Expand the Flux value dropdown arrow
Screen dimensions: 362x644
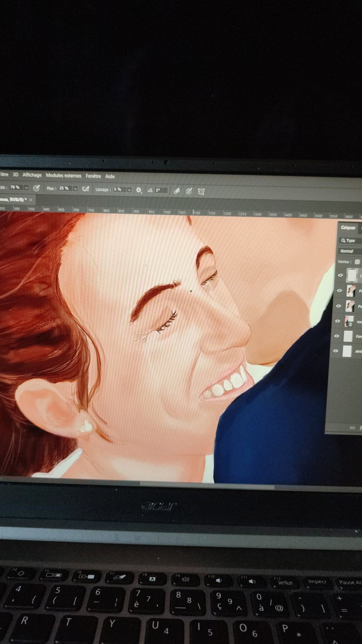pyautogui.click(x=75, y=189)
